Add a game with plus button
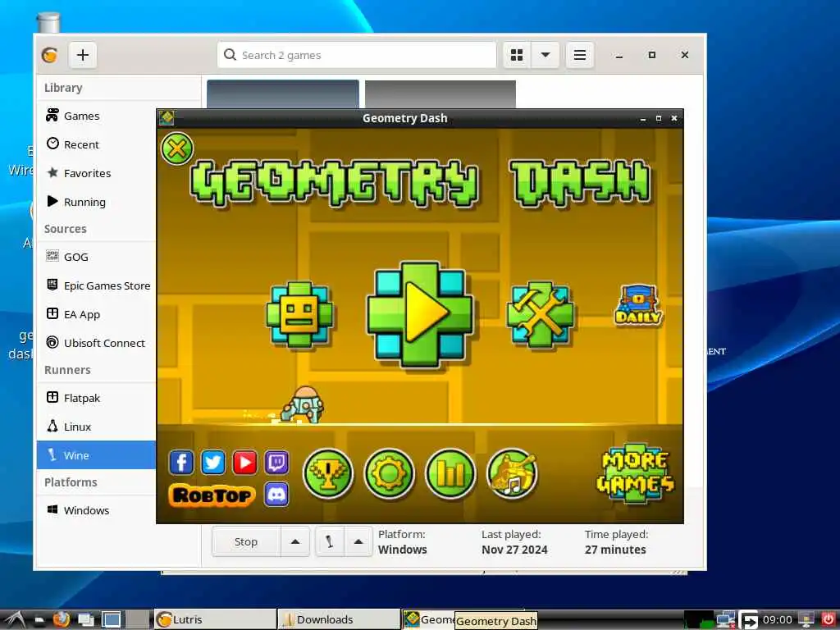Screen dimensions: 840x630 tap(83, 55)
